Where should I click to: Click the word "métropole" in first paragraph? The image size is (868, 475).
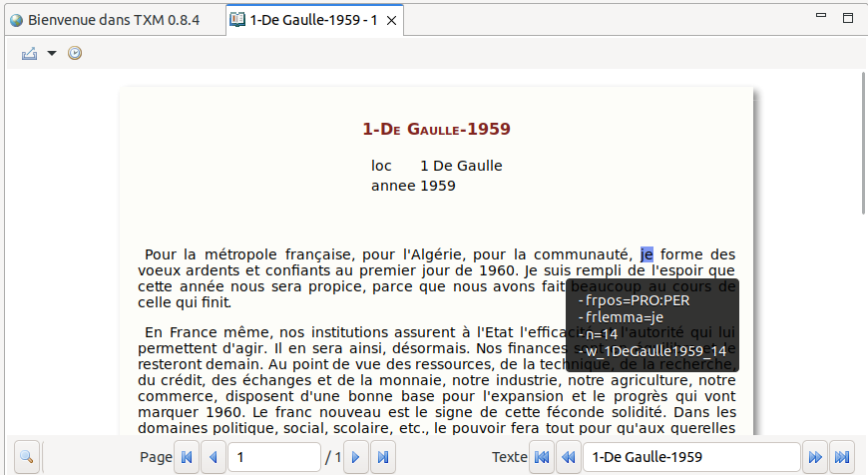pyautogui.click(x=240, y=254)
